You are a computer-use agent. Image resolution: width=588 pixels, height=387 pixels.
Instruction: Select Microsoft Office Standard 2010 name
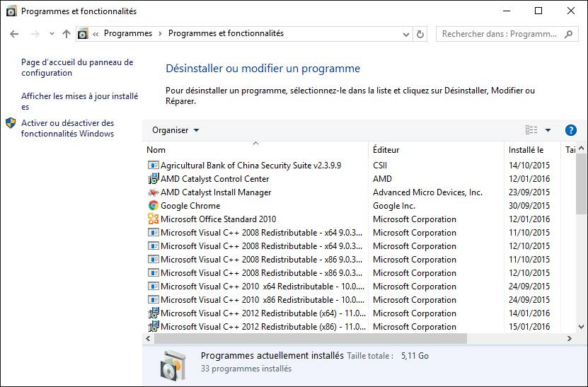[x=218, y=219]
